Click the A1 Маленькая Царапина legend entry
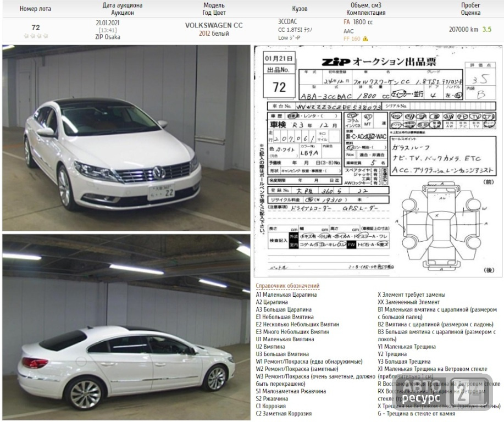The image size is (504, 422). (286, 295)
